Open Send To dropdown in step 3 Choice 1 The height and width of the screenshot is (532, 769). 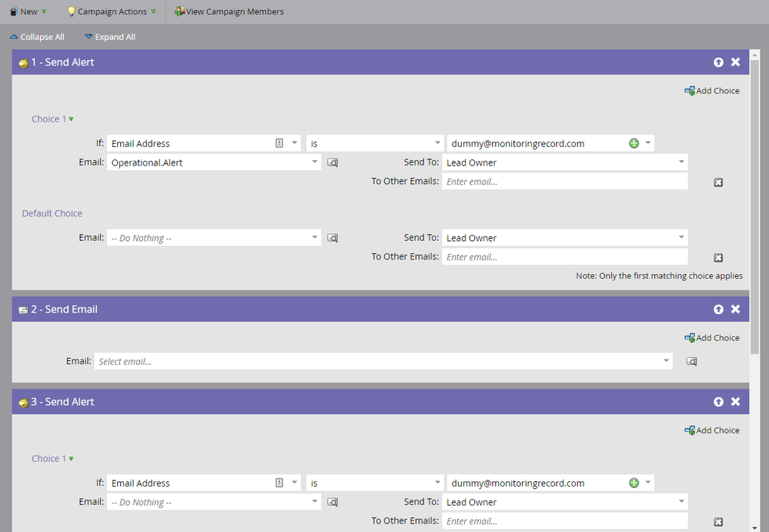681,502
